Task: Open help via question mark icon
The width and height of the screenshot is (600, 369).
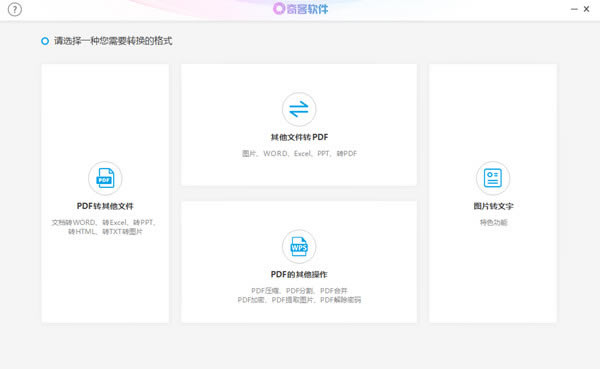Action: (15, 9)
